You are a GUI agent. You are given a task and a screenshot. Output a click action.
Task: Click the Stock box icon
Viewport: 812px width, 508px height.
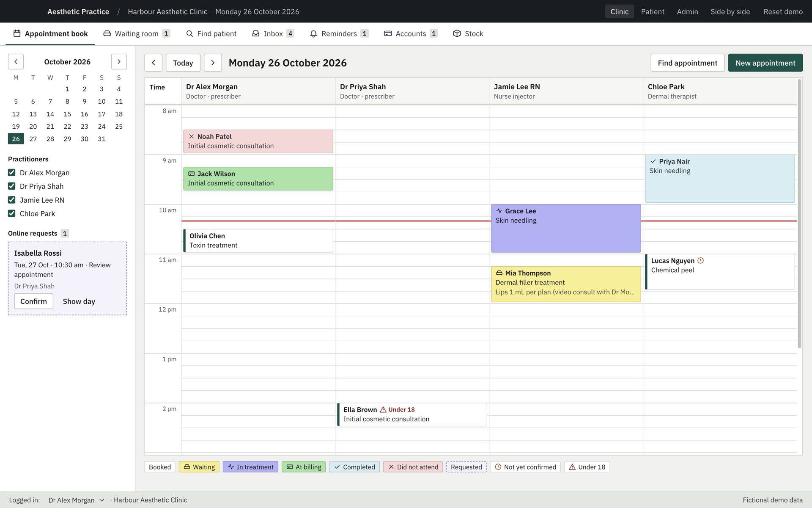point(457,33)
